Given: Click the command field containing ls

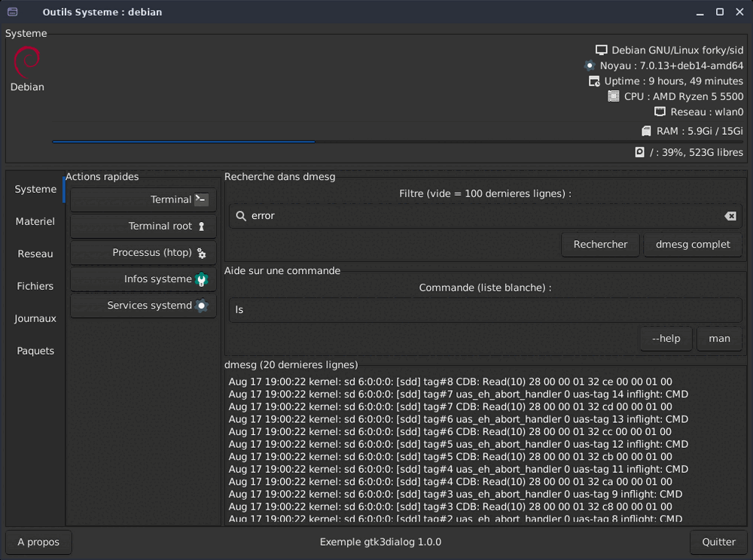Looking at the screenshot, I should 486,310.
